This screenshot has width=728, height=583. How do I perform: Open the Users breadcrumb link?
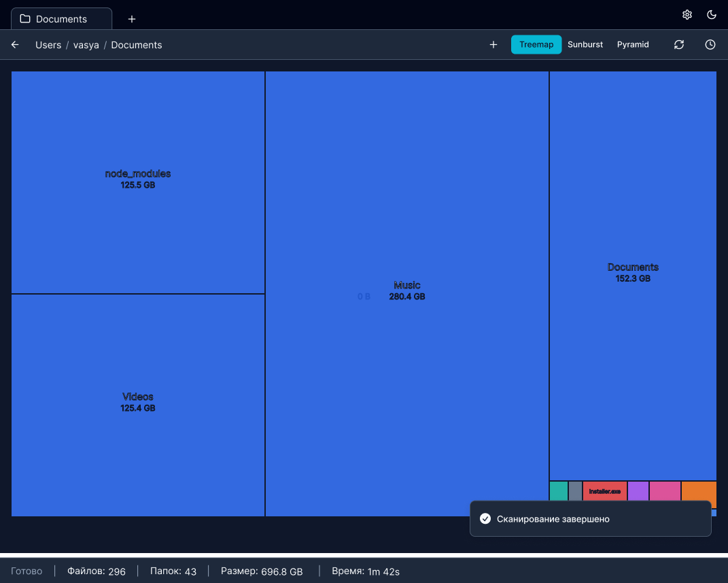[48, 45]
